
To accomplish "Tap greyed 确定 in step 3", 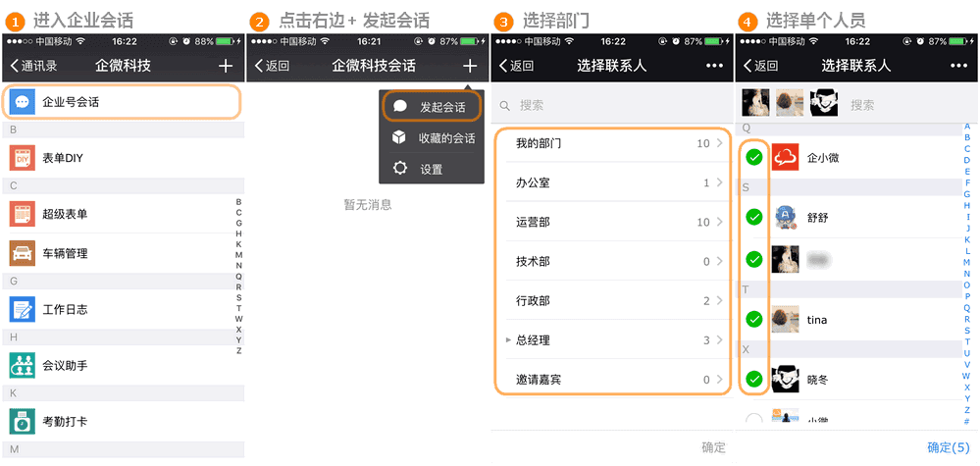I will [x=714, y=447].
